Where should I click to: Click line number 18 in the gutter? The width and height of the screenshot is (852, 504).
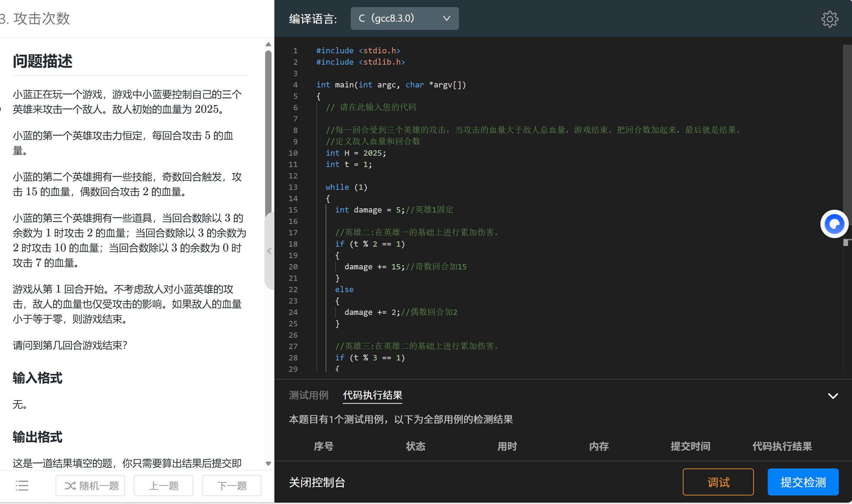(x=293, y=244)
